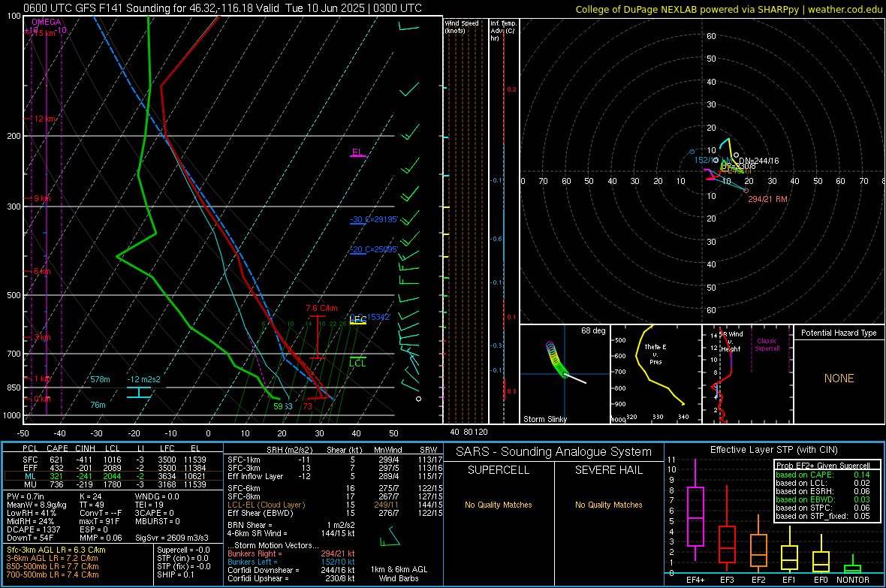Click the NONE hazard type value
The image size is (886, 588).
coord(839,378)
